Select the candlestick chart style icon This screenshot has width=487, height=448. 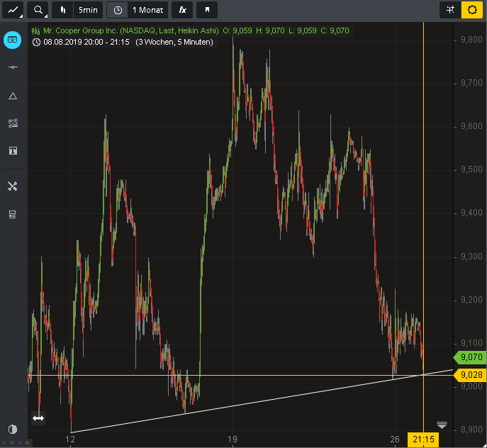click(x=63, y=10)
